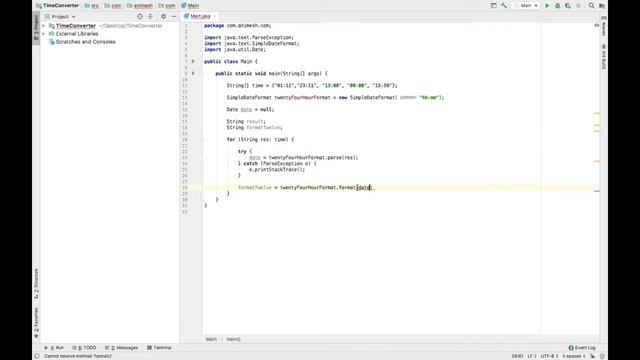Click run gutter arrow beside class Main
Viewport: 640px width, 360px height.
click(193, 61)
